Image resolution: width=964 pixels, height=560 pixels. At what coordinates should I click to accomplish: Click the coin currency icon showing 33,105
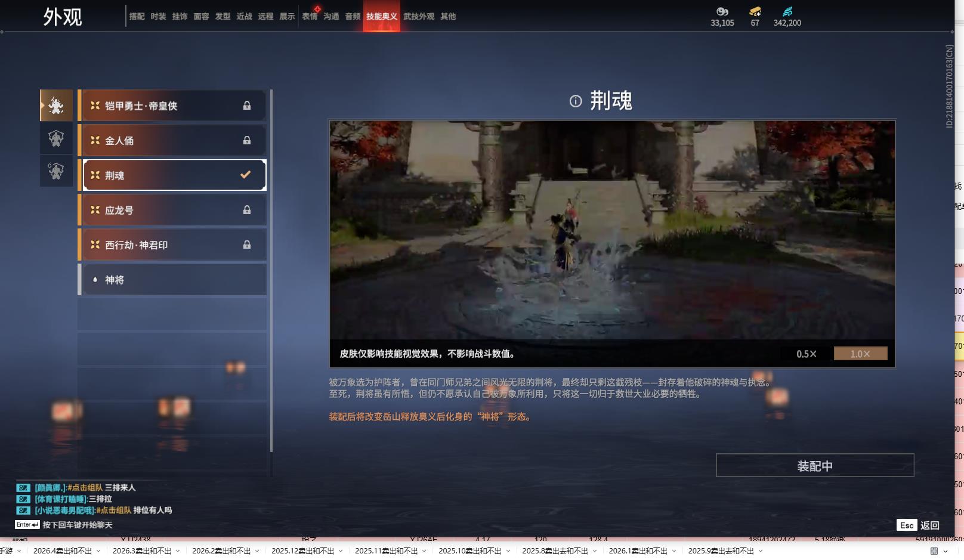pos(722,11)
